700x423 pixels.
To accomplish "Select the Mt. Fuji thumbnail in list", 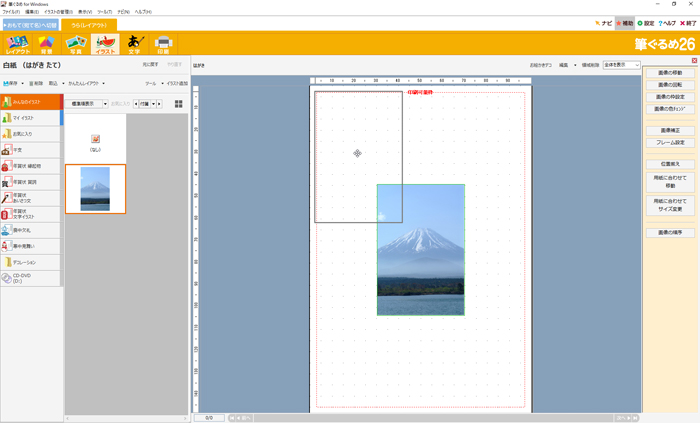I will pyautogui.click(x=95, y=189).
